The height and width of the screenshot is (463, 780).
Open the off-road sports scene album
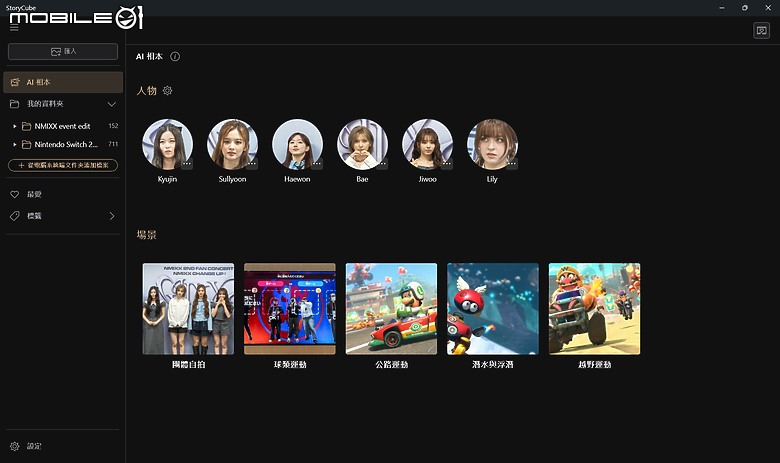click(x=594, y=309)
